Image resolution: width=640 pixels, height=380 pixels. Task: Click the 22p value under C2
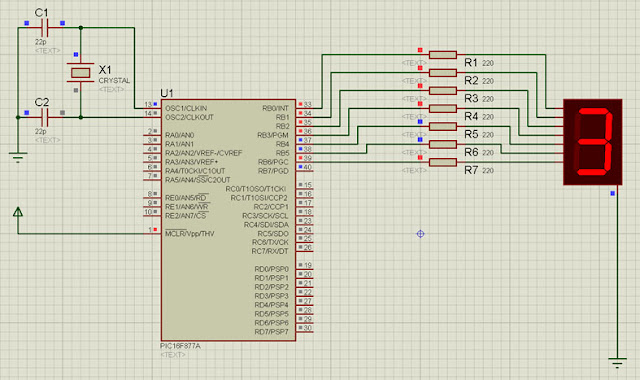[x=40, y=131]
